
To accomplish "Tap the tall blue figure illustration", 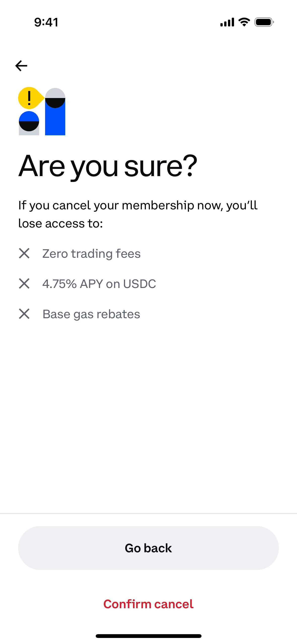I will (55, 121).
